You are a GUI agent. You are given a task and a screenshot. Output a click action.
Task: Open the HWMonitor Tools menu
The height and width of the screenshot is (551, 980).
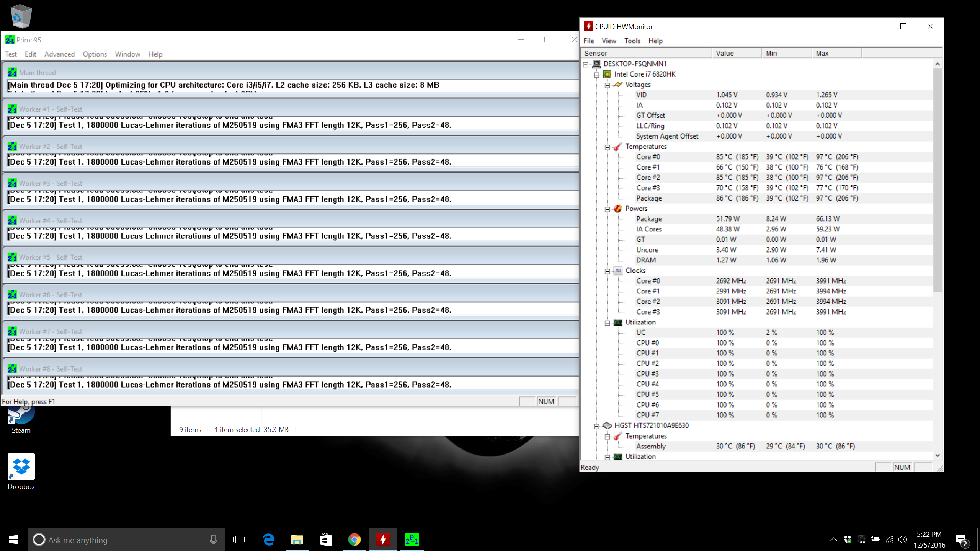tap(632, 41)
